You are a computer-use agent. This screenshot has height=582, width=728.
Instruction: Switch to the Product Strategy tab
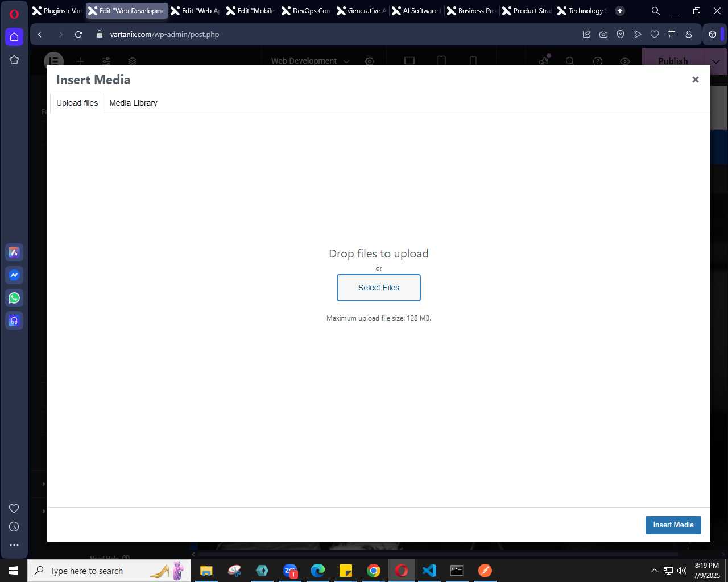click(x=527, y=11)
